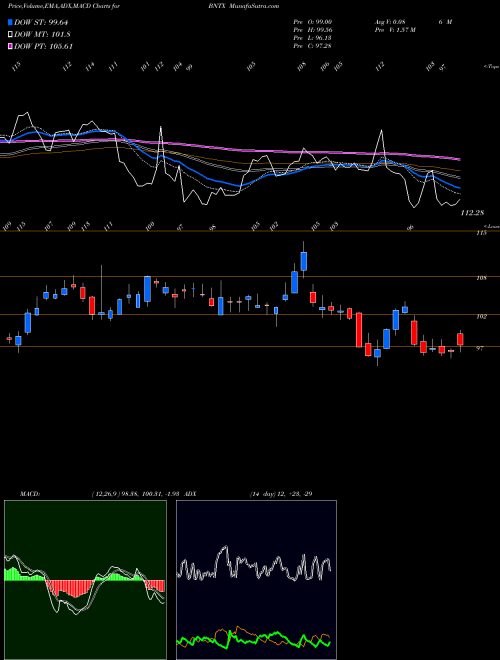Screen dimensions: 500x660
Task: Click the 'ADX' panel label
Action: [x=190, y=494]
